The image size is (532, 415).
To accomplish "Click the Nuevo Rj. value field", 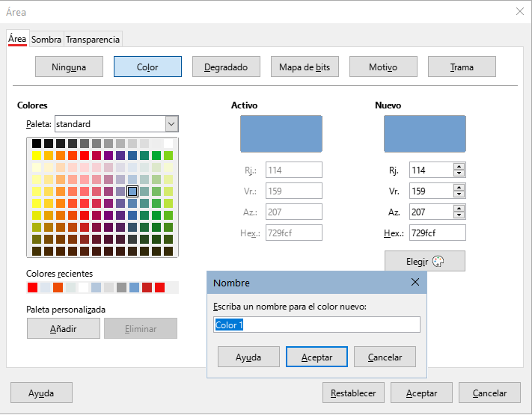I will (431, 170).
